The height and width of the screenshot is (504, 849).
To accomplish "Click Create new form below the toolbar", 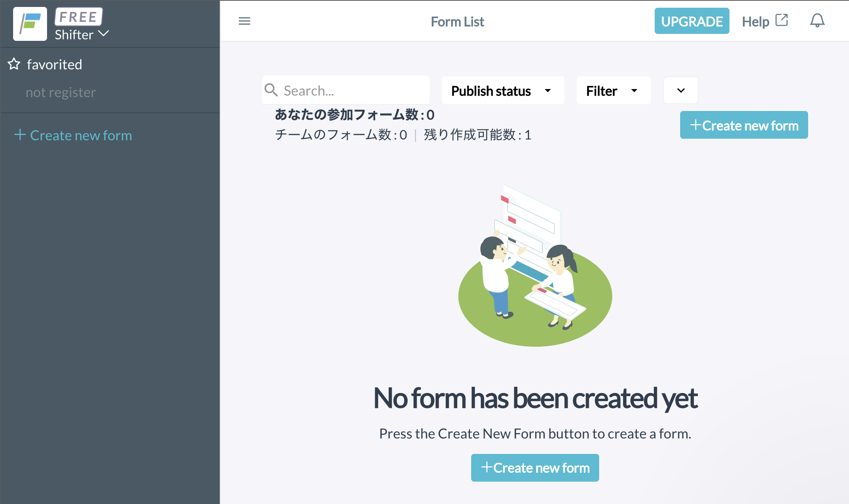I will tap(744, 125).
